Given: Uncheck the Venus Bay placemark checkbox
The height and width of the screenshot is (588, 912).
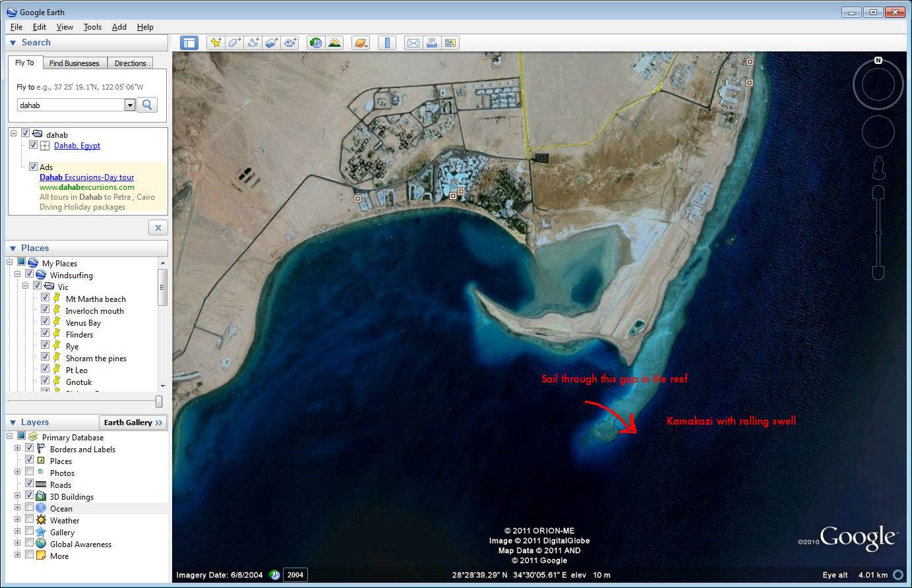Looking at the screenshot, I should click(x=45, y=322).
